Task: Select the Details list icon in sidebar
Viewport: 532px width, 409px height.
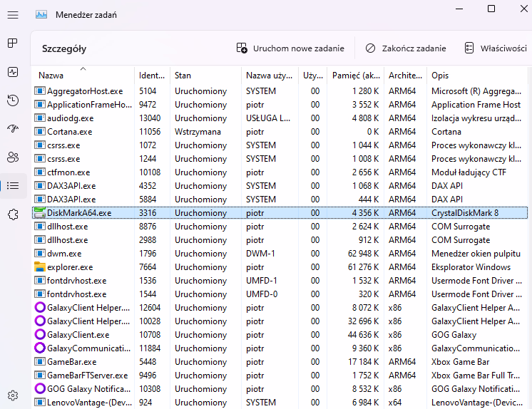Action: point(13,186)
